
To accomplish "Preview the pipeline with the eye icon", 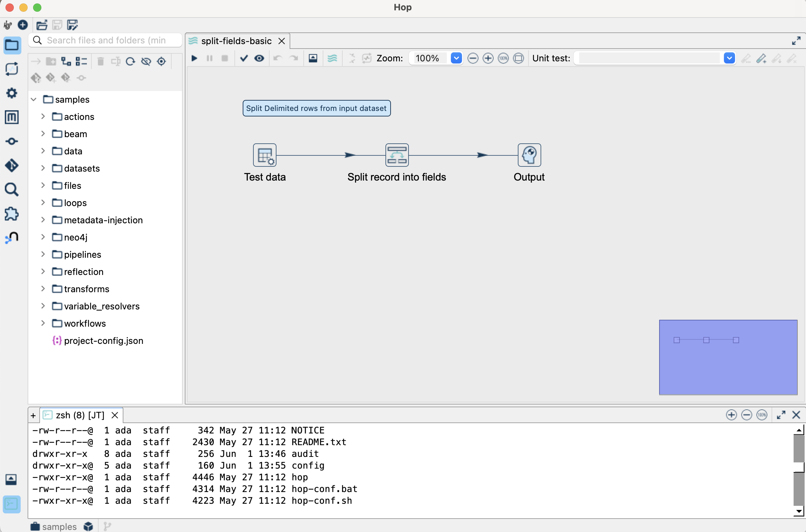I will click(x=259, y=58).
